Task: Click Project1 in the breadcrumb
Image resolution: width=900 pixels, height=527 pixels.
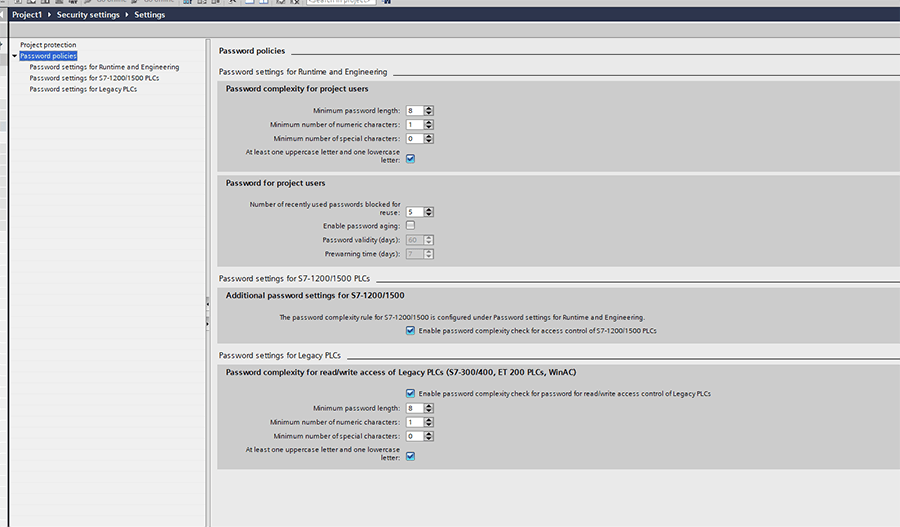Action: coord(27,14)
